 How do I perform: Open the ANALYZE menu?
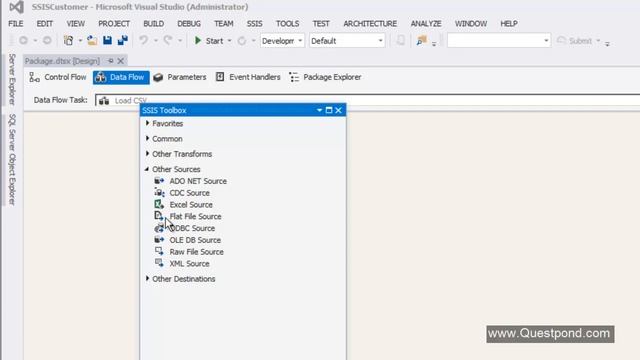tap(426, 24)
